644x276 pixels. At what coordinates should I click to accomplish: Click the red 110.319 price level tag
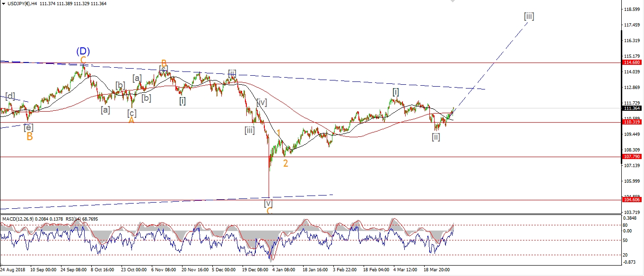tap(632, 122)
